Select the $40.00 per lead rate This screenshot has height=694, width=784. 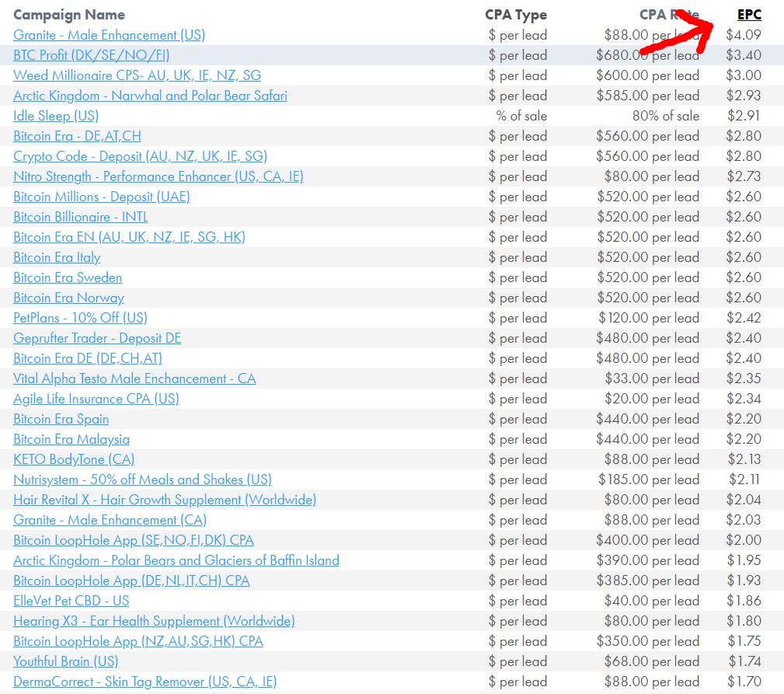(652, 601)
